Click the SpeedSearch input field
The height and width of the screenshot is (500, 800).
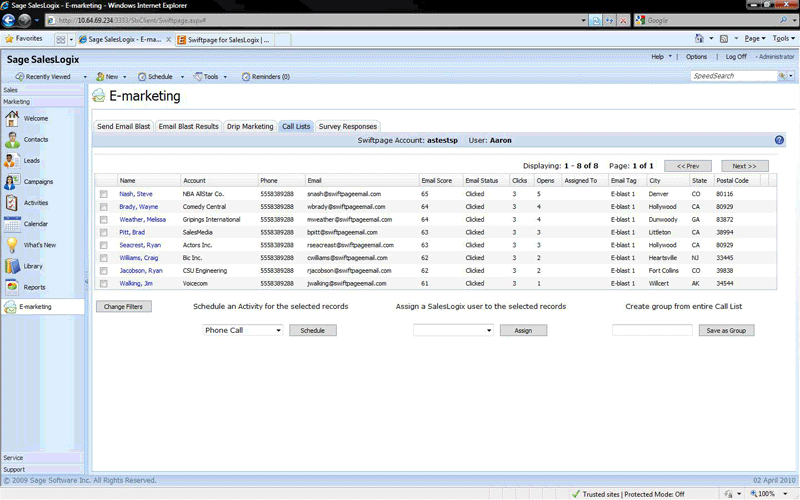(734, 76)
